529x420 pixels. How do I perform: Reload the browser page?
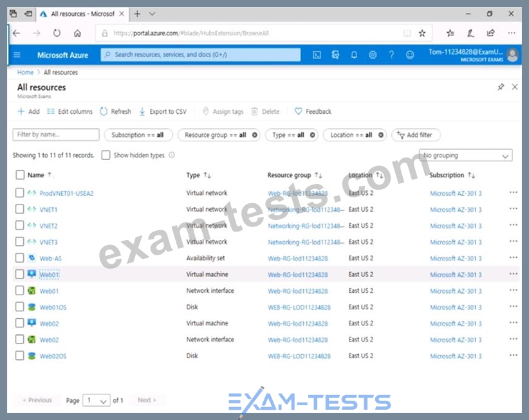pos(57,33)
